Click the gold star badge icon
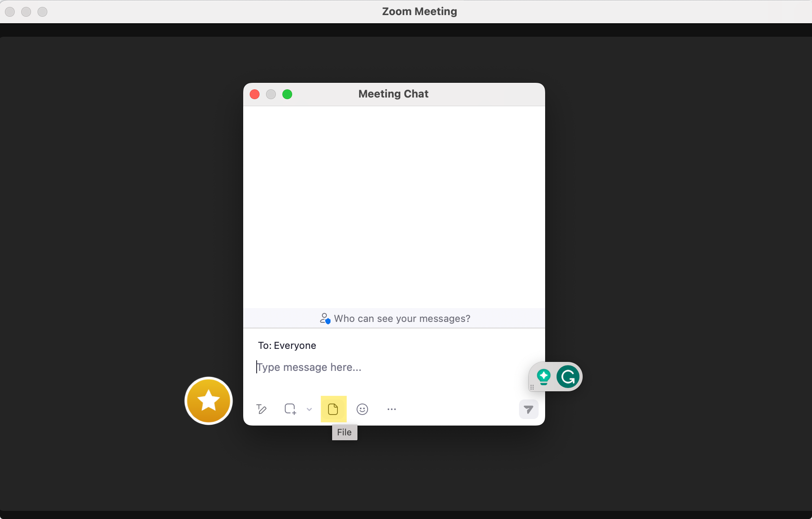812x519 pixels. click(209, 401)
